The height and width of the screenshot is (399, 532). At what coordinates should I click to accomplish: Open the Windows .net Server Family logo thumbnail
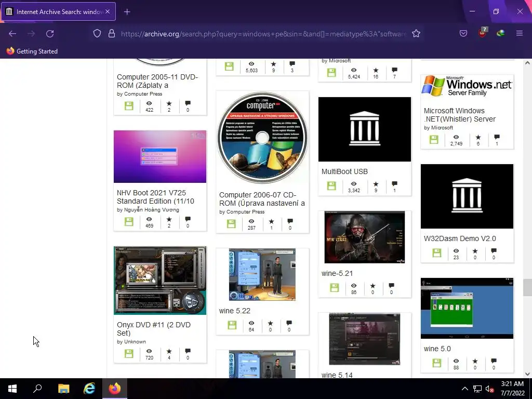(467, 86)
